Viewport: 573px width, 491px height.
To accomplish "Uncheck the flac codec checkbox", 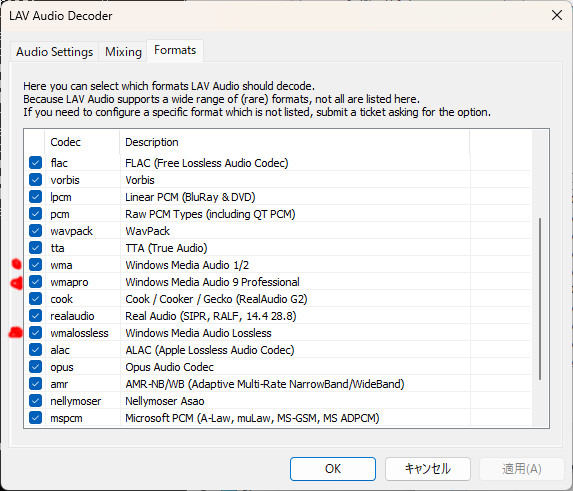I will click(35, 163).
